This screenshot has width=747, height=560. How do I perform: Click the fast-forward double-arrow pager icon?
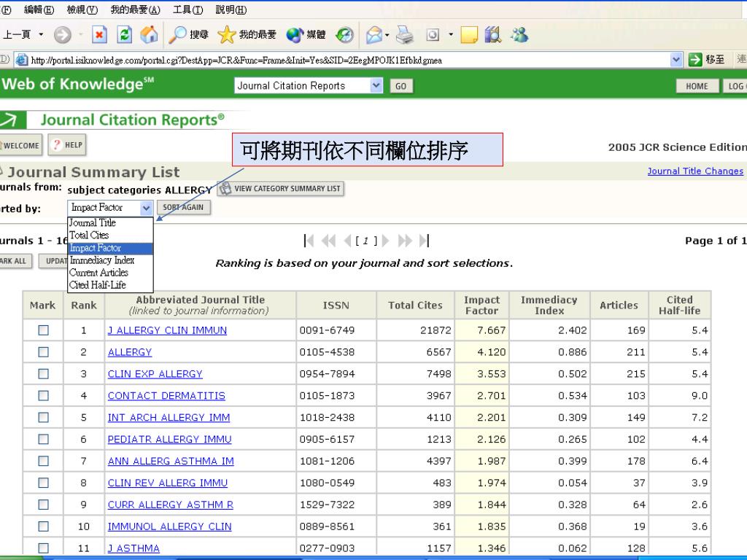(404, 241)
